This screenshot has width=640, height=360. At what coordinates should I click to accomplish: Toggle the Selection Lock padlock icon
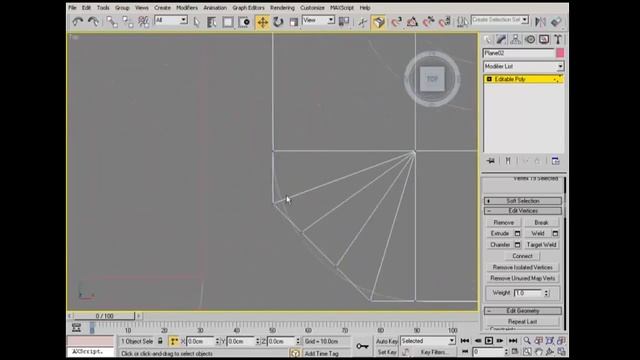coord(160,341)
